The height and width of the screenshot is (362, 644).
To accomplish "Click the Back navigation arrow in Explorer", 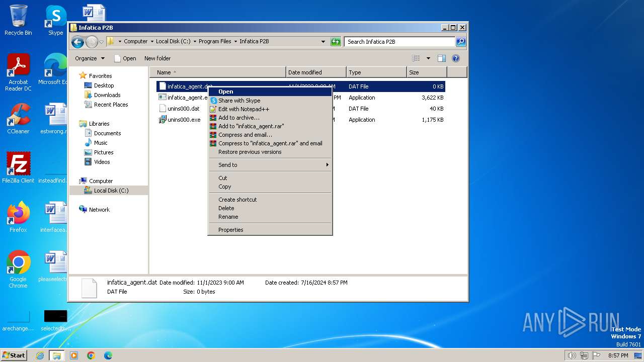I will (77, 42).
